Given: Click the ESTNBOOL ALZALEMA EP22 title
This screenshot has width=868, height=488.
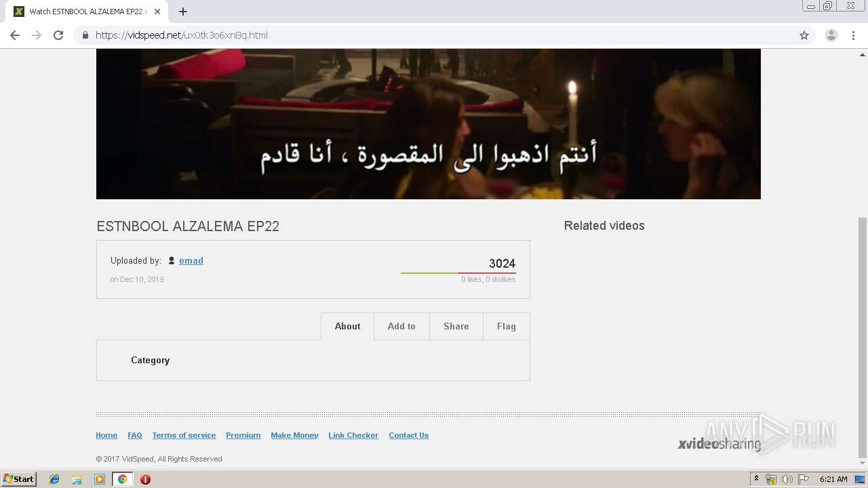Looking at the screenshot, I should (x=188, y=226).
